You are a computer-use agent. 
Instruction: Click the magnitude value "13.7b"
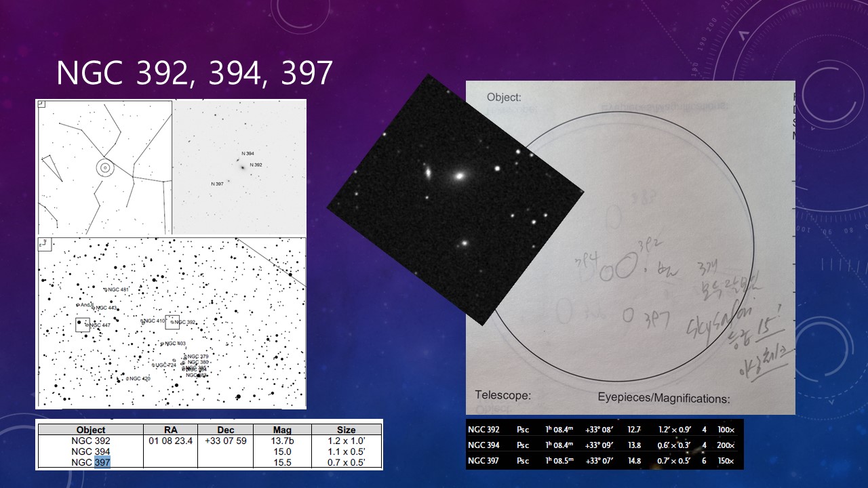[x=282, y=441]
